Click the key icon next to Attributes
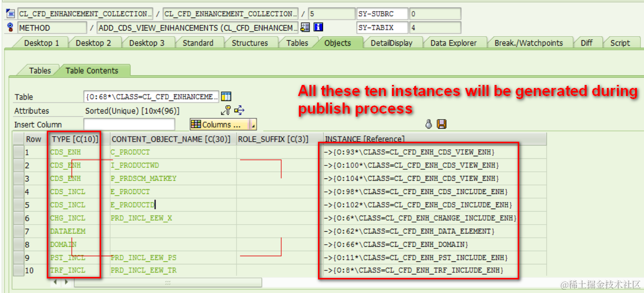 coord(226,110)
